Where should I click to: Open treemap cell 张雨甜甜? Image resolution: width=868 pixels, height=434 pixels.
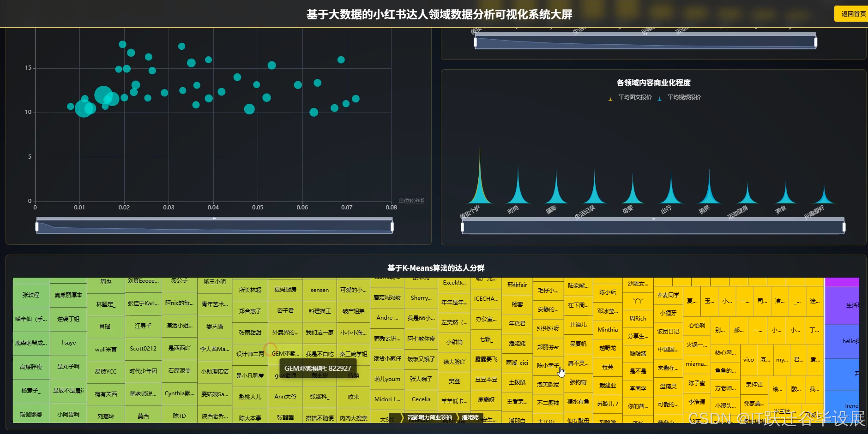click(x=250, y=333)
